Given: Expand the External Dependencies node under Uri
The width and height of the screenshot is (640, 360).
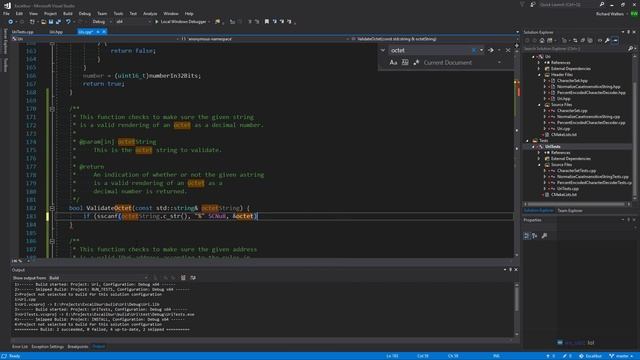Looking at the screenshot, I should 539,69.
